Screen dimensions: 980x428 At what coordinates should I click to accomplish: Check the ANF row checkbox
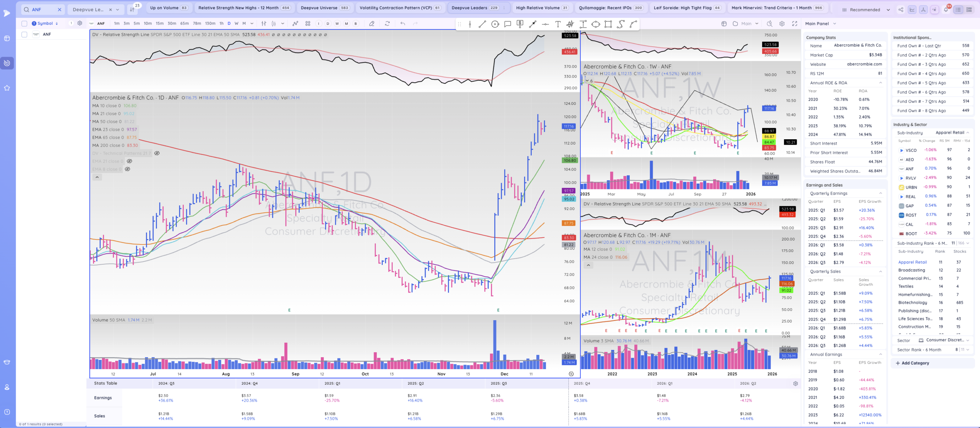[x=24, y=34]
